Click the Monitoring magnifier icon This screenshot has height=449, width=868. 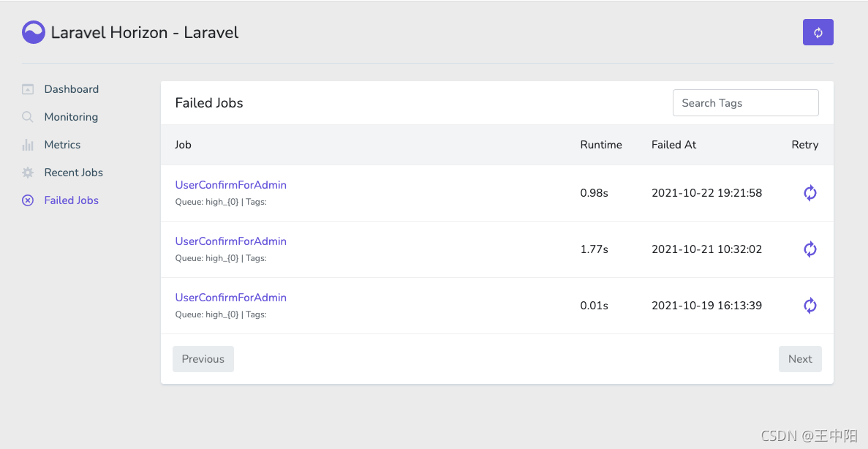(x=28, y=117)
